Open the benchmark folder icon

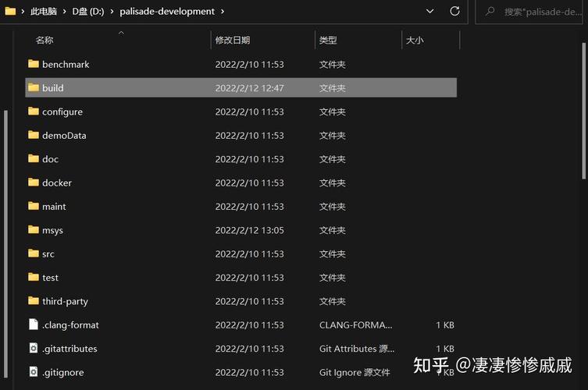pos(34,64)
